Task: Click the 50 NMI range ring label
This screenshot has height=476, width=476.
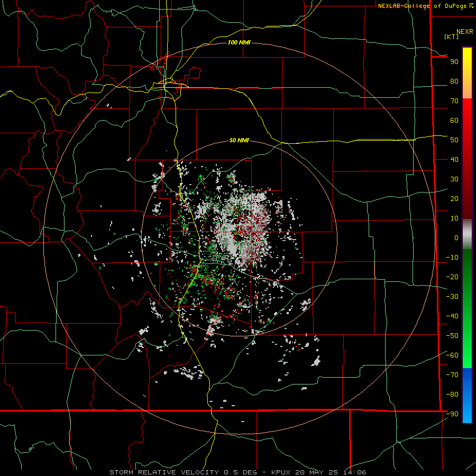Action: coord(239,140)
